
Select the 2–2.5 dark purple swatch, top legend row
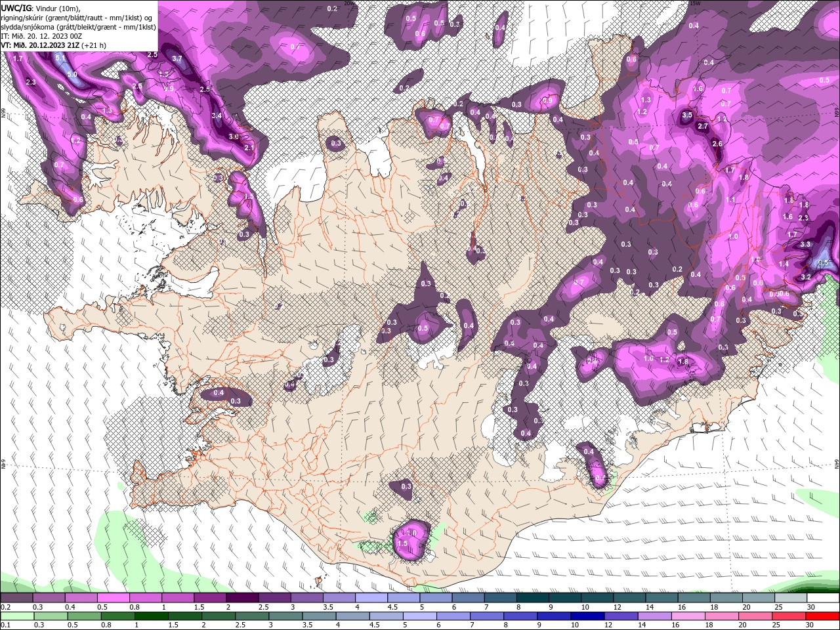[x=241, y=598]
